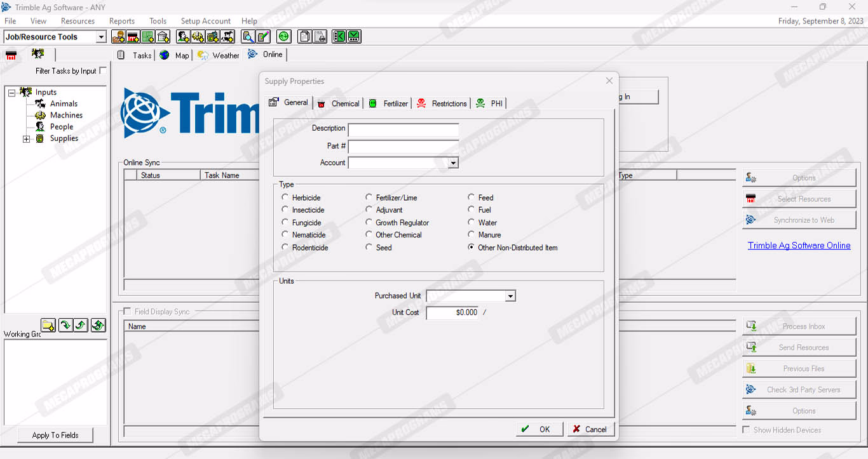The height and width of the screenshot is (459, 868).
Task: Select the Herbicide type radio button
Action: coord(285,197)
